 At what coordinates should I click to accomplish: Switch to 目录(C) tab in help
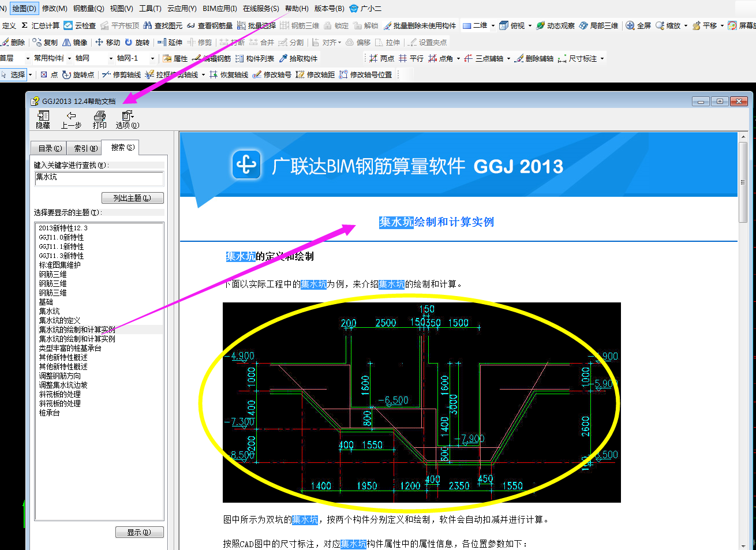[x=50, y=148]
